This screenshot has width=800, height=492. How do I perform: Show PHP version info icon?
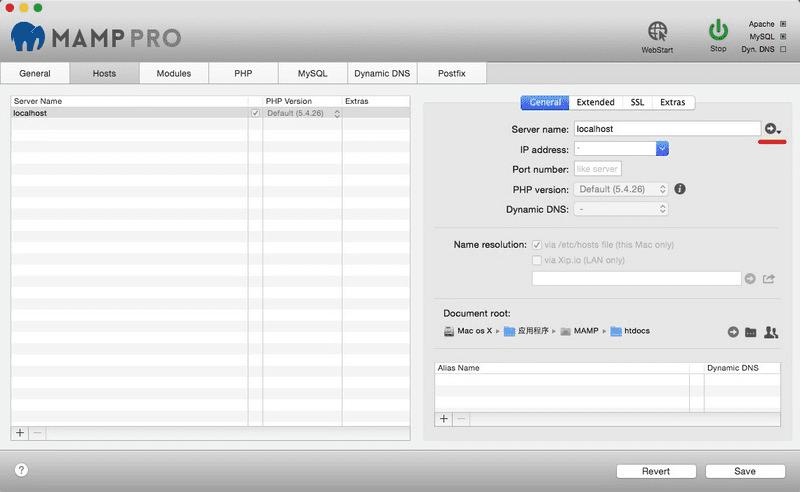pos(680,189)
